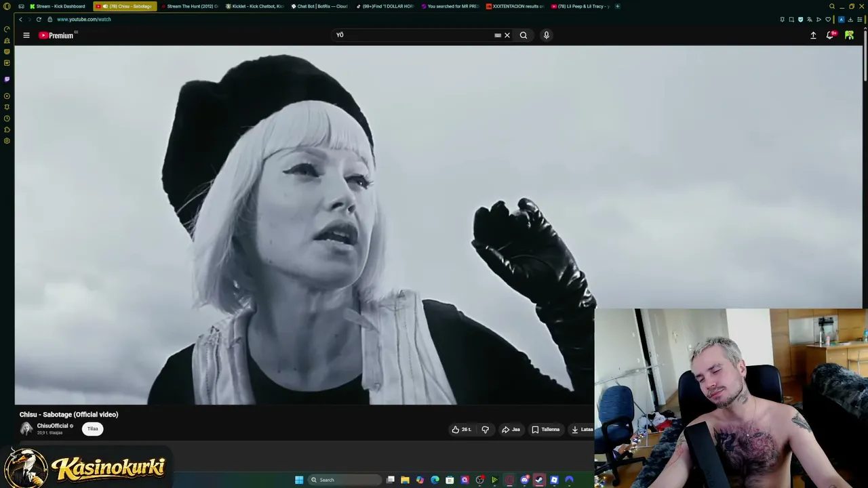The width and height of the screenshot is (868, 488).
Task: Save video using Tallenna button
Action: [x=546, y=429]
